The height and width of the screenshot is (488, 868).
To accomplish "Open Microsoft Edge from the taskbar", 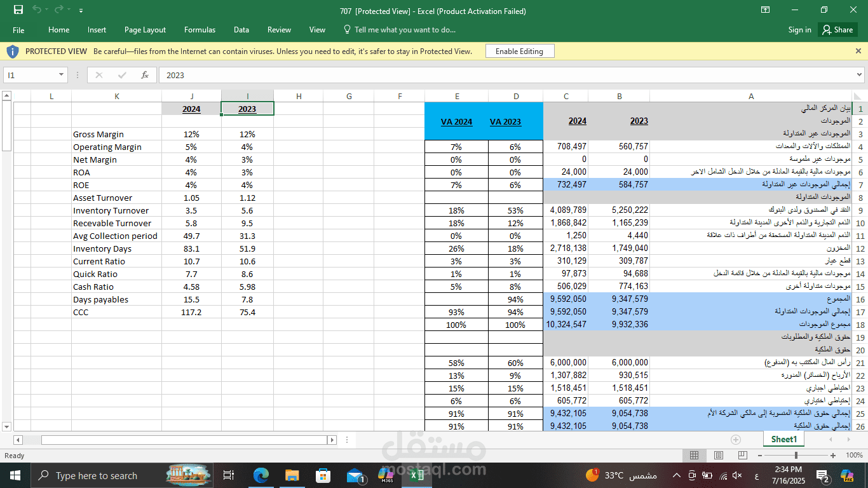I will tap(261, 475).
